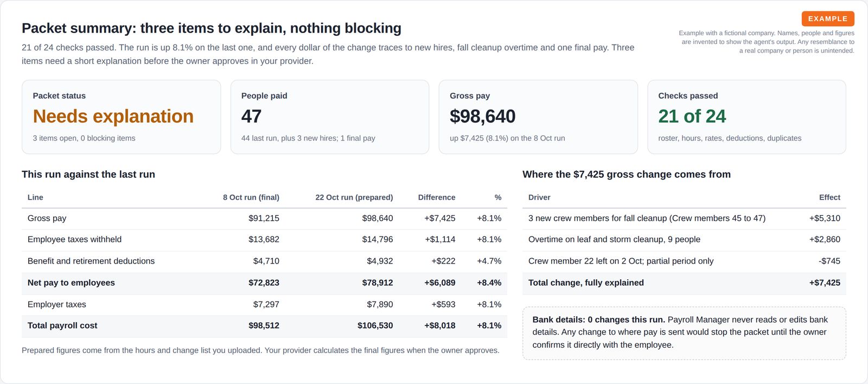Screen dimensions: 868x384
Task: Click the +$6,089 net pay difference
Action: tap(440, 283)
